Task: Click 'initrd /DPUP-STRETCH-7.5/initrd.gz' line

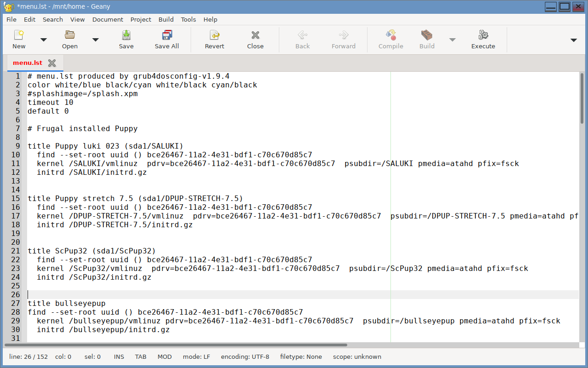Action: pyautogui.click(x=115, y=224)
